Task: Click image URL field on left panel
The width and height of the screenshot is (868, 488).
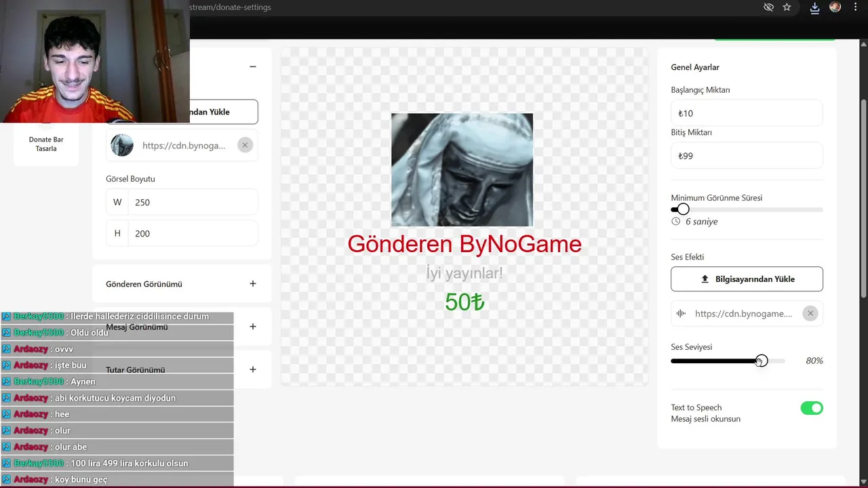Action: (x=184, y=146)
